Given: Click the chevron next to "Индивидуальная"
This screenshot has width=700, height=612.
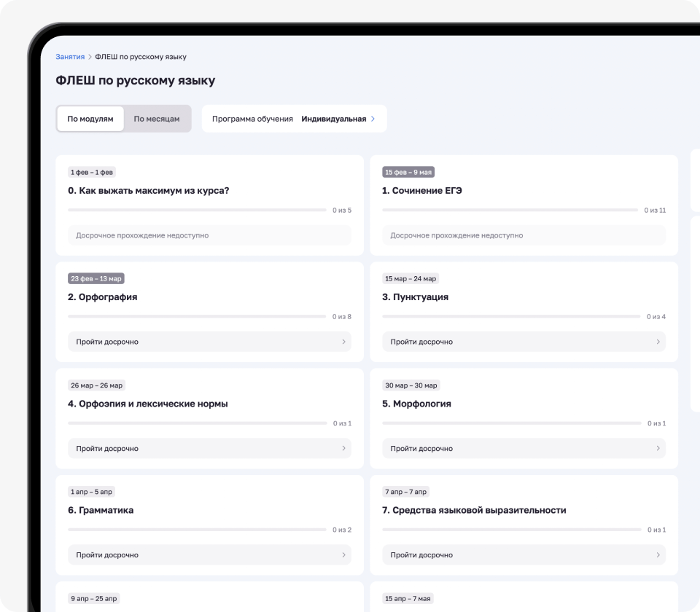Looking at the screenshot, I should tap(372, 118).
